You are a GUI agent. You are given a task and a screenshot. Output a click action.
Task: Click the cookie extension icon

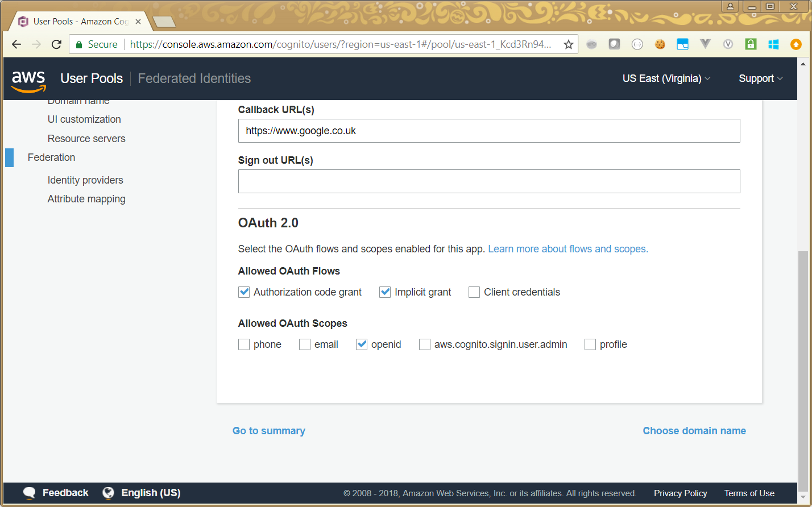[x=660, y=44]
